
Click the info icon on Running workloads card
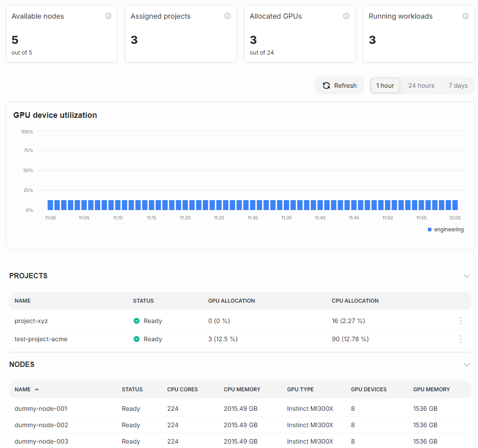tap(466, 16)
